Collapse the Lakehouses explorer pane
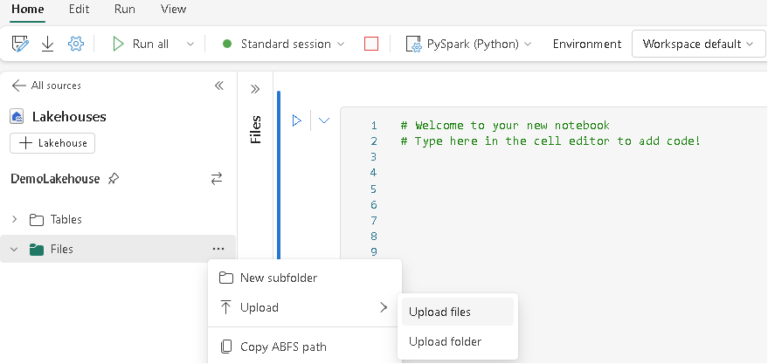Image resolution: width=768 pixels, height=364 pixels. pyautogui.click(x=219, y=86)
